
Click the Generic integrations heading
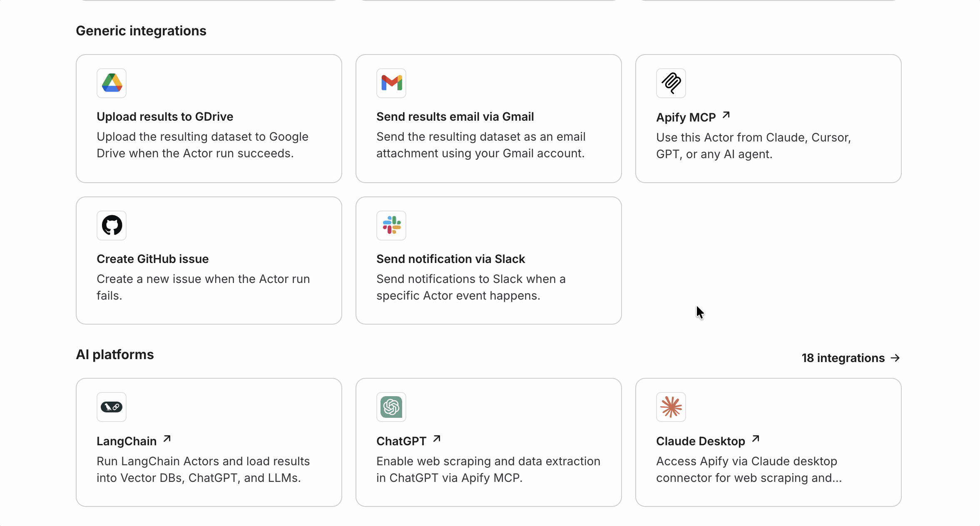pyautogui.click(x=141, y=31)
